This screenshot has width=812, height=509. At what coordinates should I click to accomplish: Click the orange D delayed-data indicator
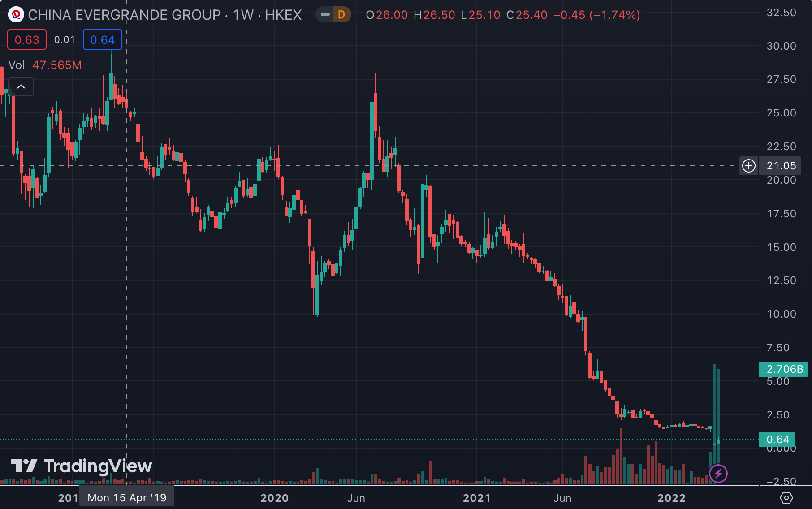click(x=341, y=15)
